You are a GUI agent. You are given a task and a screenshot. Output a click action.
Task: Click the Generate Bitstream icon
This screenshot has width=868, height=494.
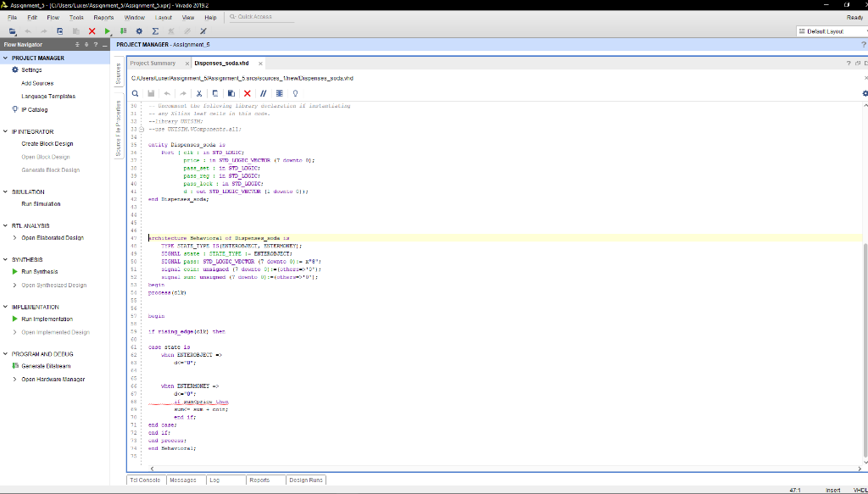[x=14, y=366]
